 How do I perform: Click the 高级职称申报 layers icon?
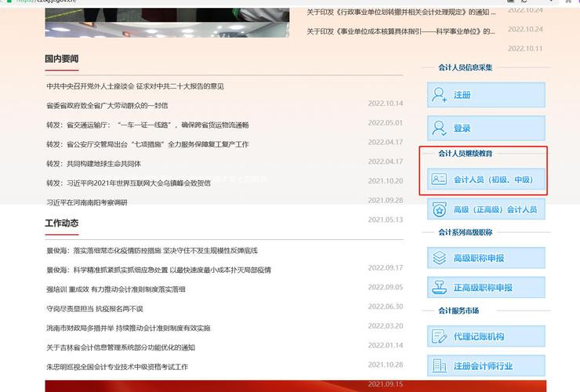(440, 258)
